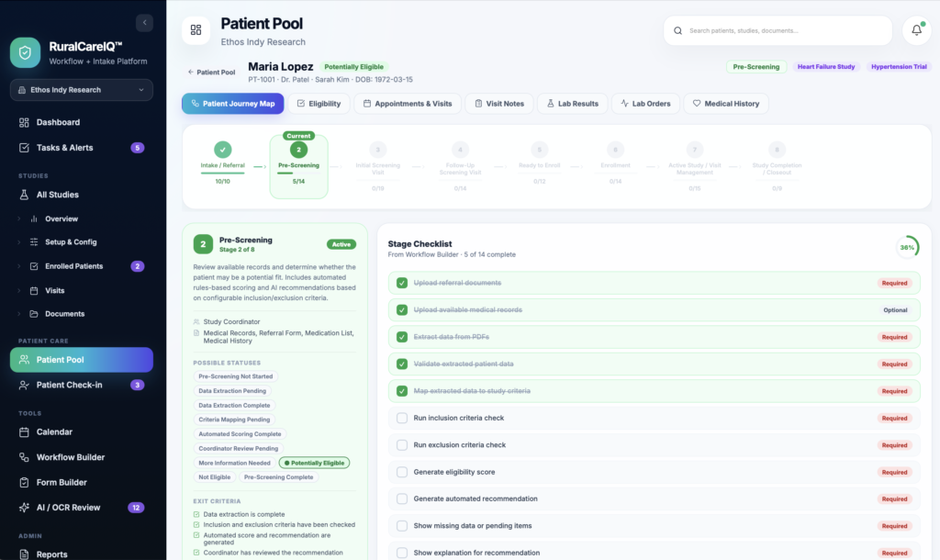Click the All Studies flask icon
940x560 pixels.
[24, 195]
